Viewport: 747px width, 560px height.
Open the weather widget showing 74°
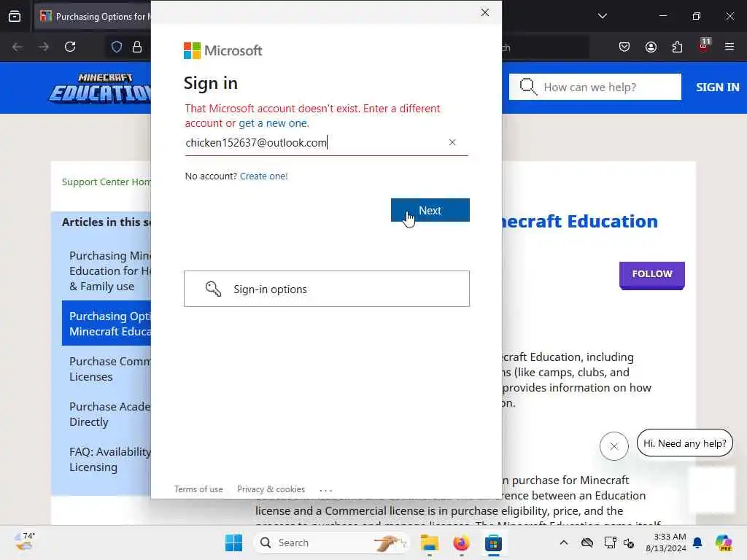pyautogui.click(x=24, y=542)
